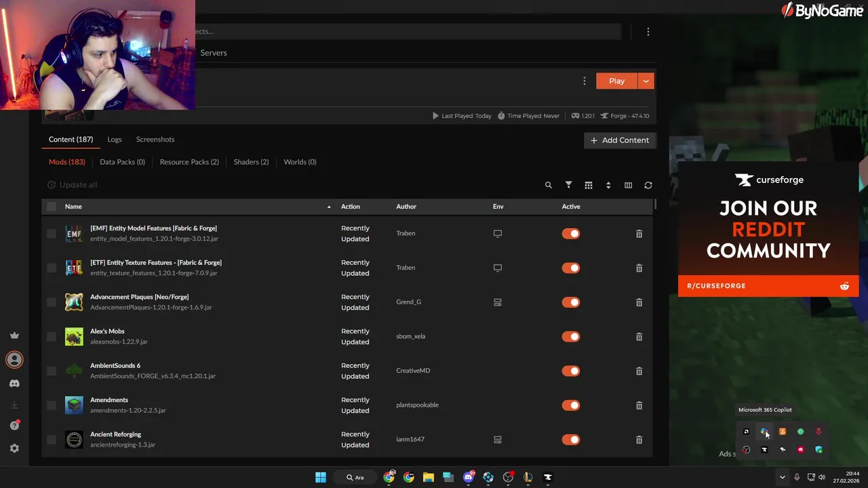Open the Servers tab
Screen dimensions: 868x488
(x=214, y=53)
